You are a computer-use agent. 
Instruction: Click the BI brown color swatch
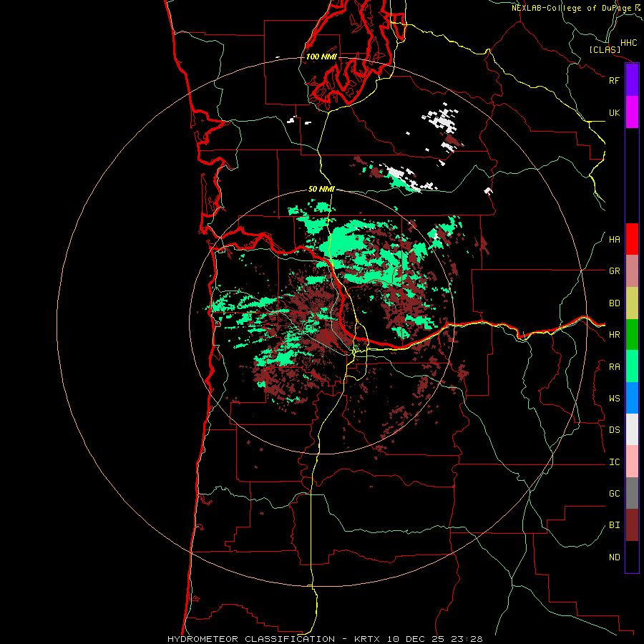pos(632,525)
